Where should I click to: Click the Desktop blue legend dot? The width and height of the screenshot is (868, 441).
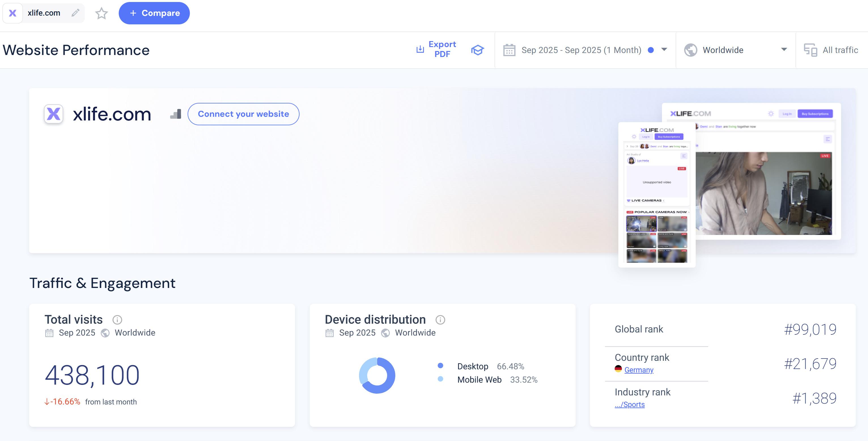tap(440, 366)
